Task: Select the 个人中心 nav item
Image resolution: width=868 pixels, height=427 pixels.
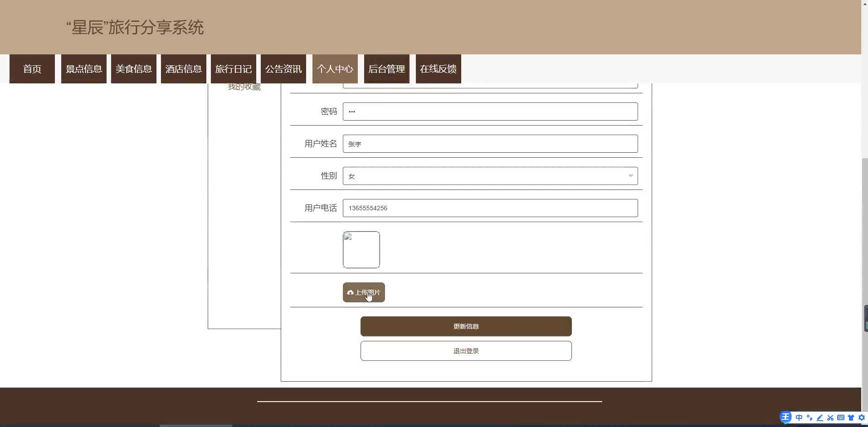Action: pos(335,69)
